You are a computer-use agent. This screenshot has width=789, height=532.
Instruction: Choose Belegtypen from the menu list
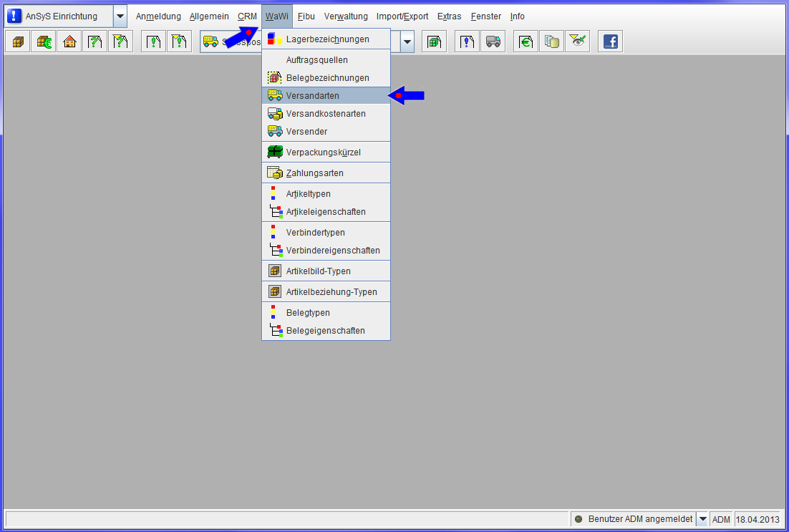pos(308,312)
